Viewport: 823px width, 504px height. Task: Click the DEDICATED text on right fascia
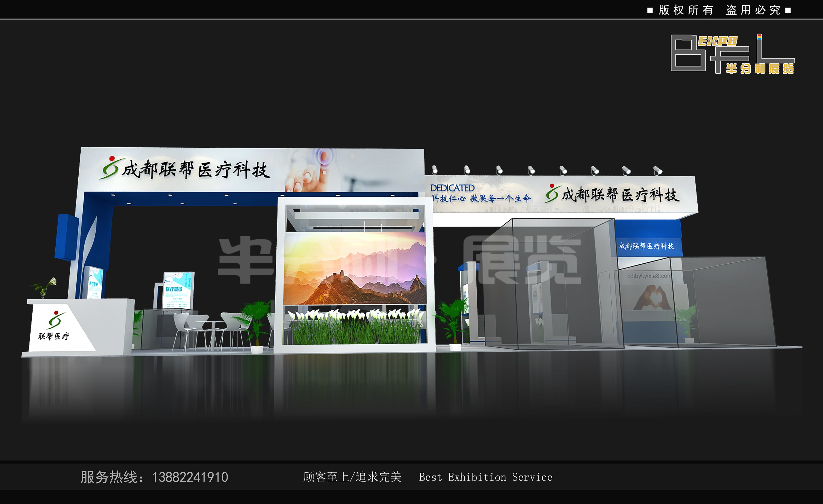[x=452, y=188]
